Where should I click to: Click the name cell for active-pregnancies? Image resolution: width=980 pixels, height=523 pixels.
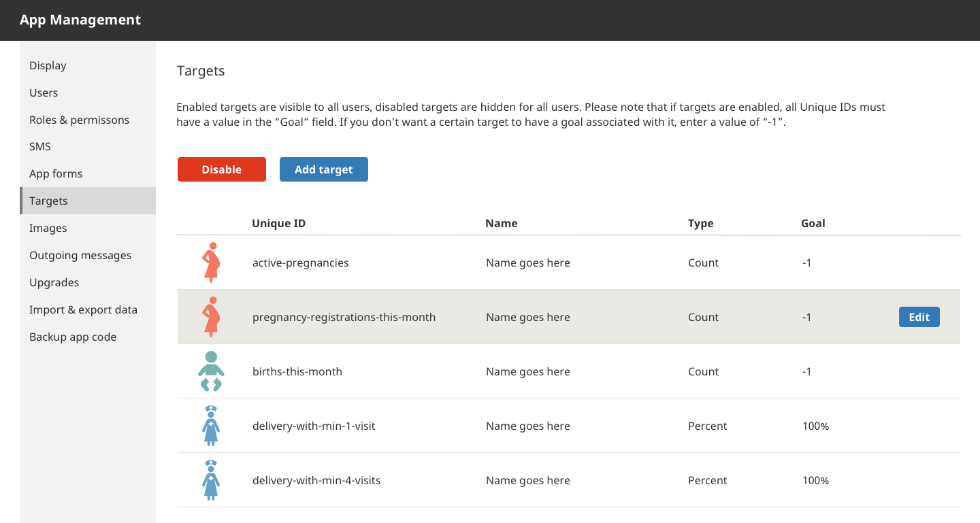tap(528, 263)
